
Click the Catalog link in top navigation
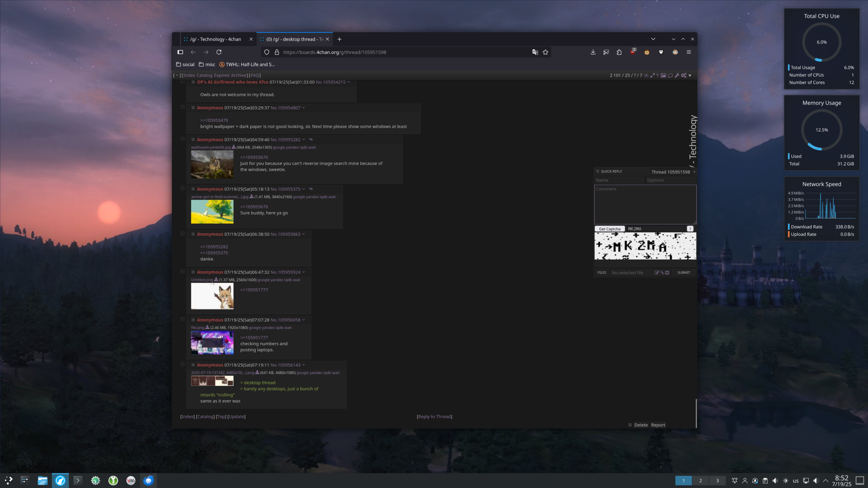pos(204,75)
